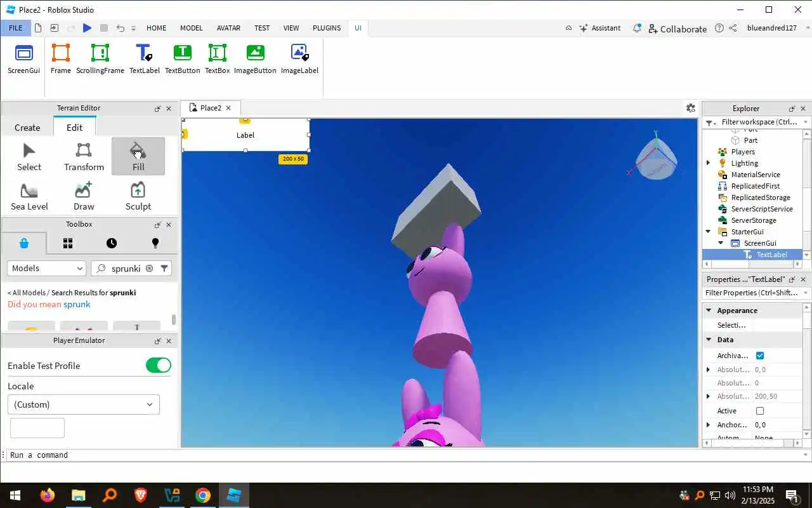
Task: Toggle the Active property checkbox
Action: click(760, 411)
